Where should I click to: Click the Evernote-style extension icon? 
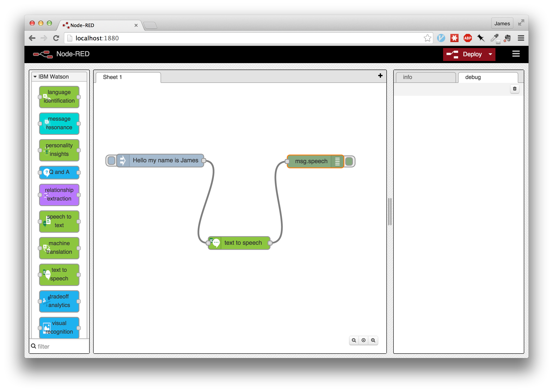(507, 38)
